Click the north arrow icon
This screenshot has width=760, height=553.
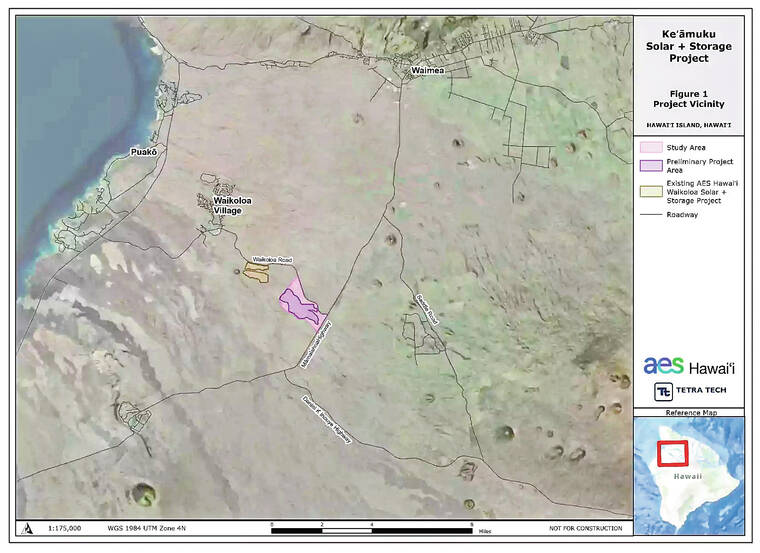point(26,528)
